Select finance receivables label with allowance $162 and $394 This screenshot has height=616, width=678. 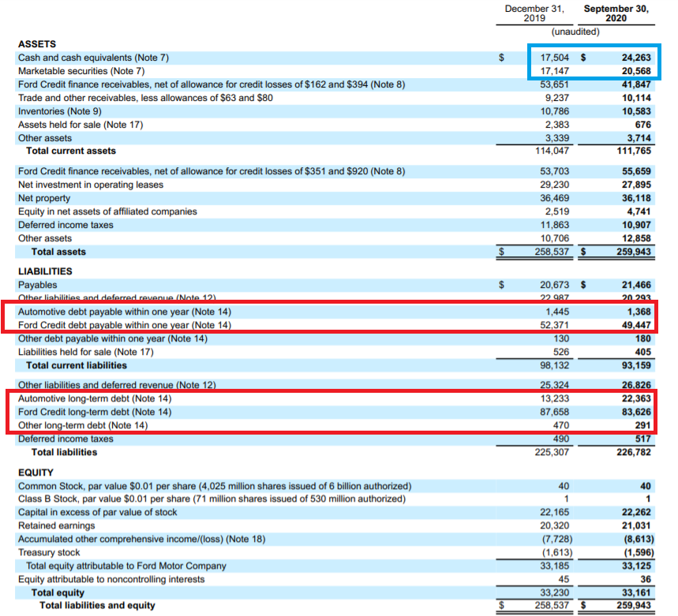tap(212, 84)
